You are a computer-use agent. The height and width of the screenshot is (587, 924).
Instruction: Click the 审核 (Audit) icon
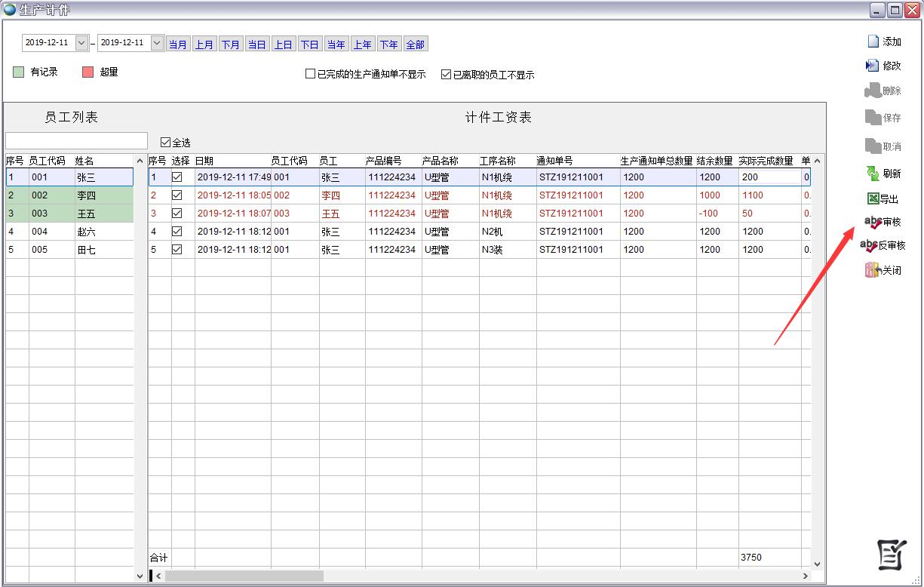(x=872, y=222)
